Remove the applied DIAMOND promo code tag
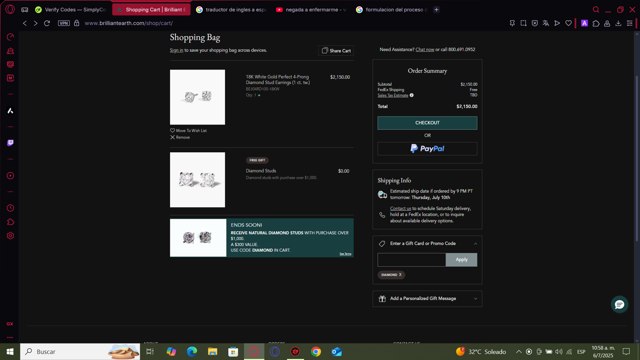This screenshot has width=640, height=360. [x=400, y=275]
